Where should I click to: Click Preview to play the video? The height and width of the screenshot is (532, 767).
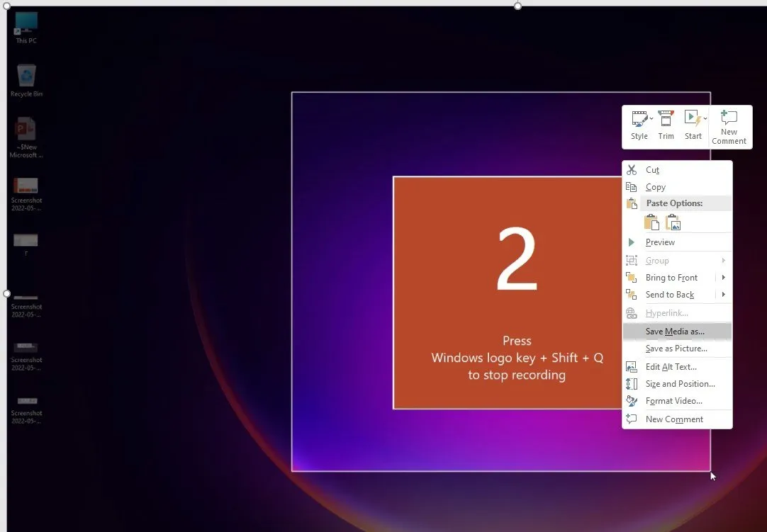pyautogui.click(x=660, y=242)
